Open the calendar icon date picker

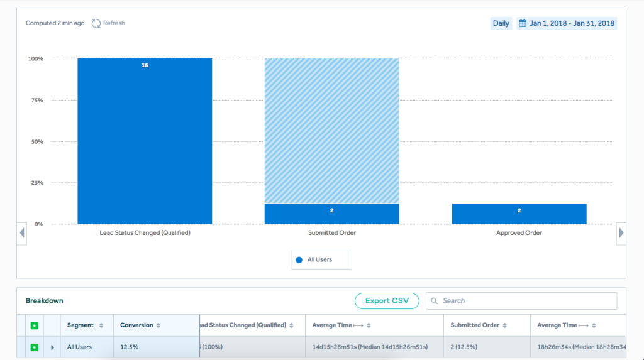click(523, 23)
